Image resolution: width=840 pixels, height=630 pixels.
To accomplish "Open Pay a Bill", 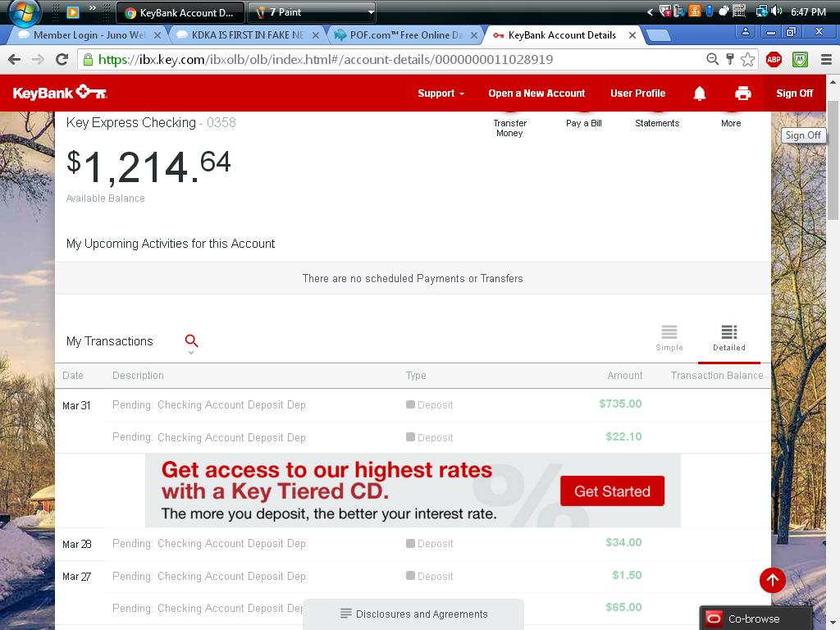I will 584,123.
